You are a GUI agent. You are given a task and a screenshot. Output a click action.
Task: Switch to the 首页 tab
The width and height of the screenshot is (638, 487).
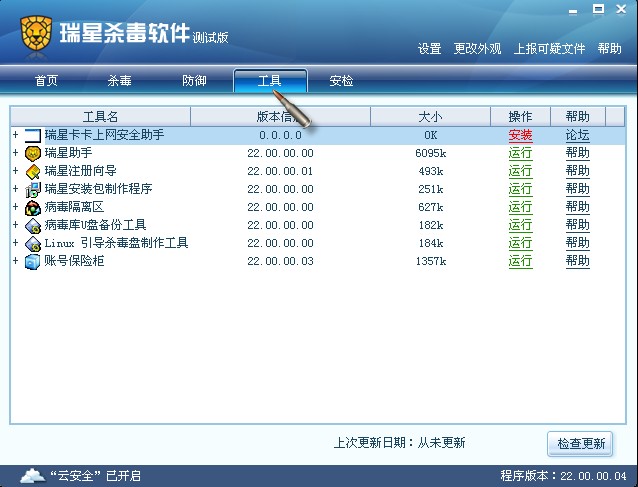pos(46,81)
